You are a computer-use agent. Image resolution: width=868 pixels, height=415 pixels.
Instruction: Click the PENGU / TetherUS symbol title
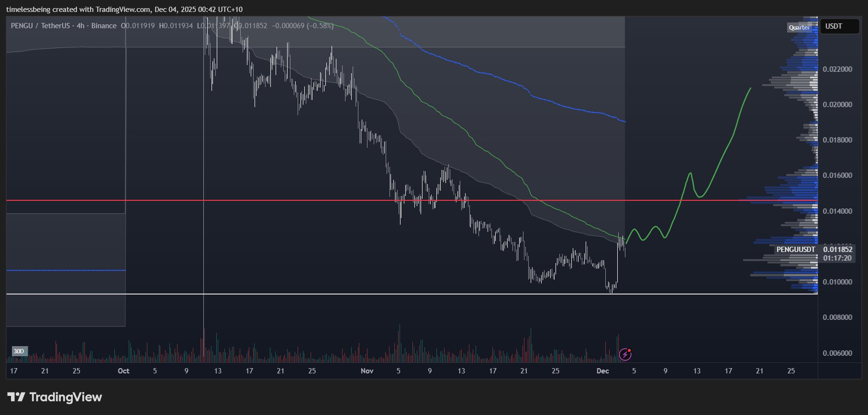point(41,26)
